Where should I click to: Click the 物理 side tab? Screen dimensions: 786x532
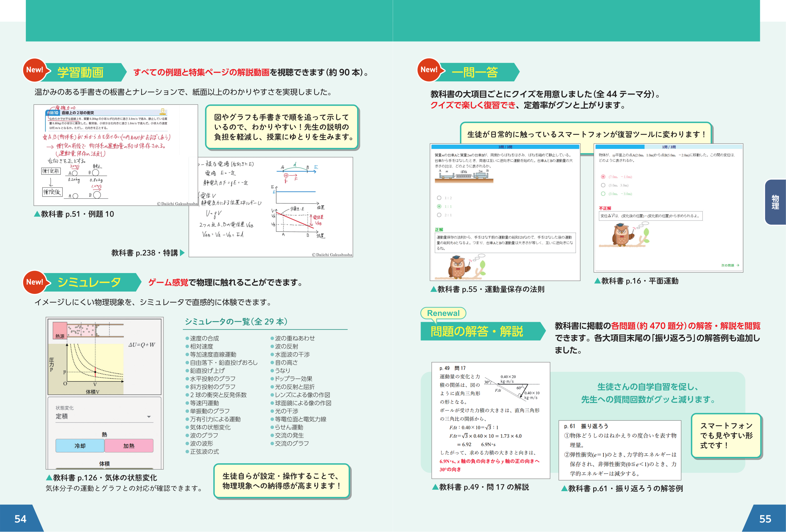coord(775,202)
